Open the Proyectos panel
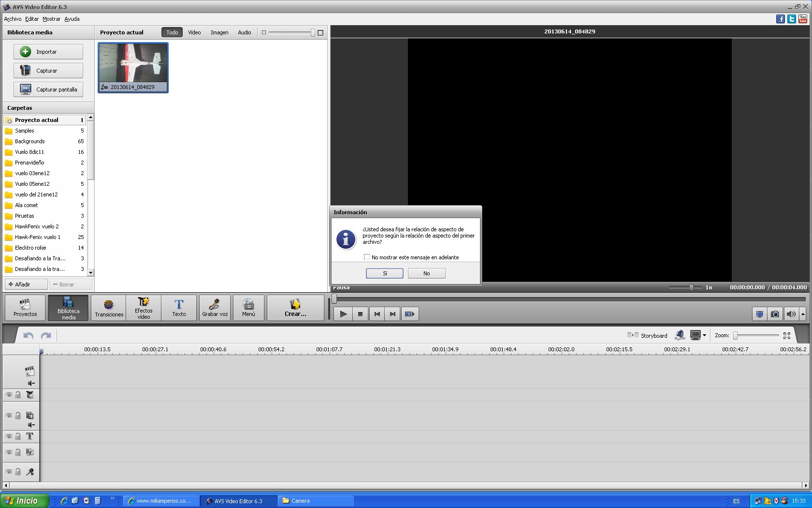This screenshot has width=812, height=508. [25, 308]
